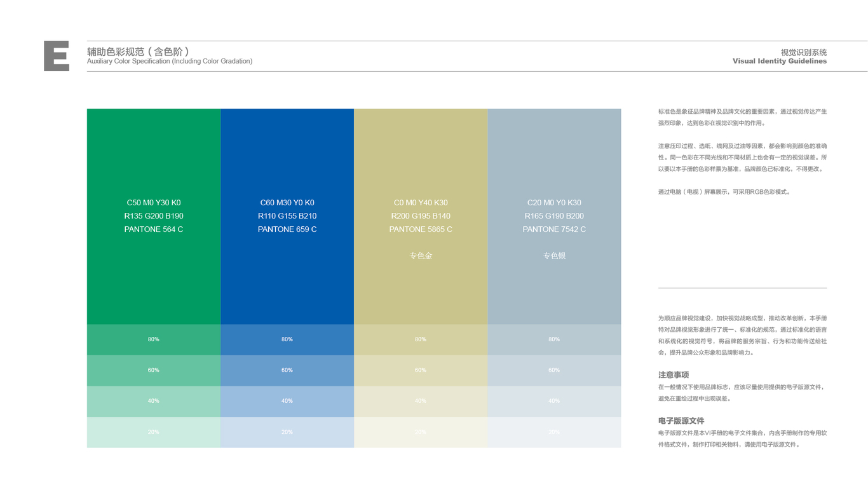Select the gold 专色金 main swatch
Viewport: 868px width, 488px height.
pos(421,216)
